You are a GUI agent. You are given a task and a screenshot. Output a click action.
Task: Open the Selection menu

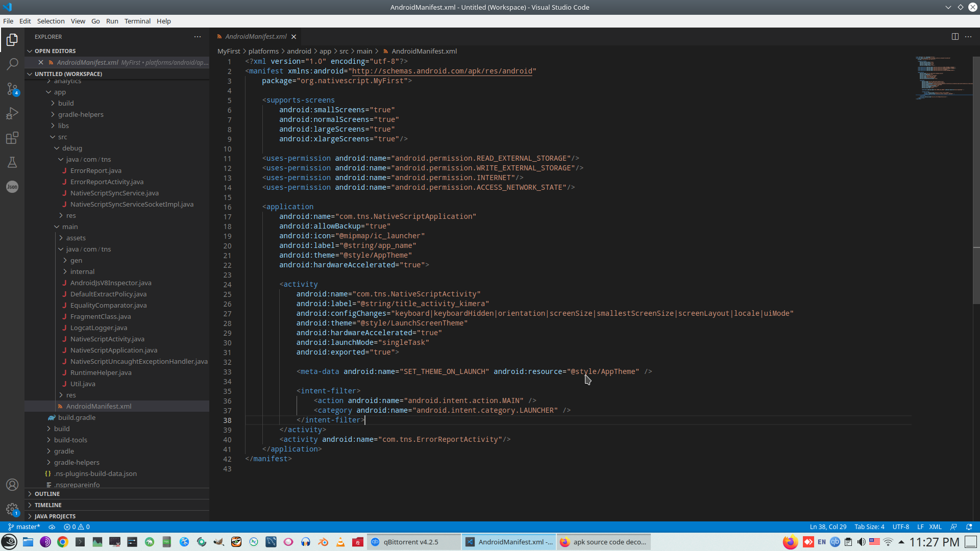tap(51, 21)
